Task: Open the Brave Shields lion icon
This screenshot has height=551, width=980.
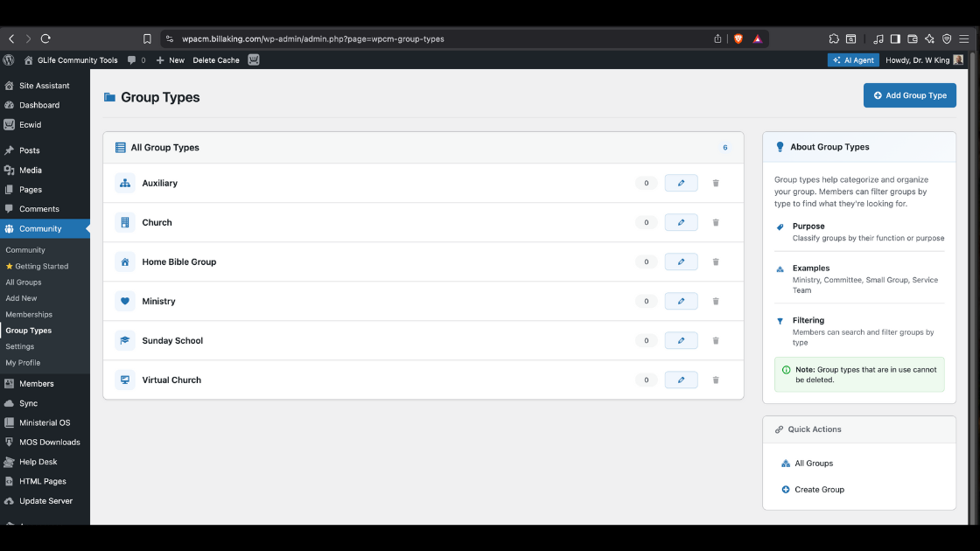Action: click(x=738, y=38)
